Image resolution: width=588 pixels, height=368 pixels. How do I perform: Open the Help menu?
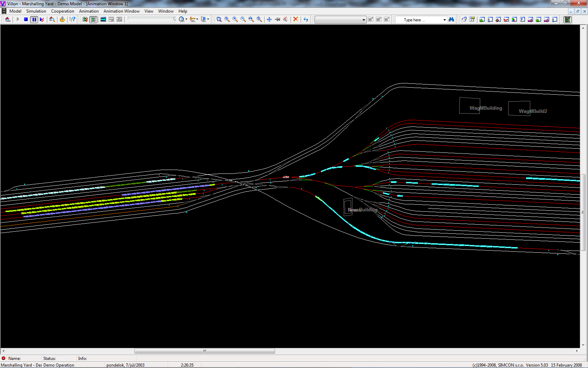183,11
